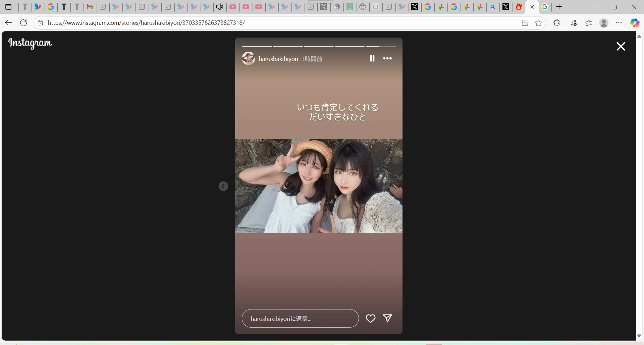Image resolution: width=644 pixels, height=345 pixels.
Task: Open the media control music note icon
Action: pyautogui.click(x=574, y=23)
